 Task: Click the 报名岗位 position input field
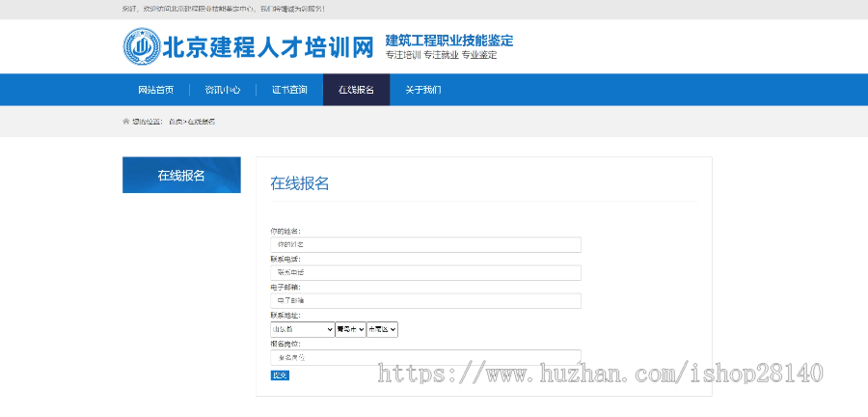[425, 357]
